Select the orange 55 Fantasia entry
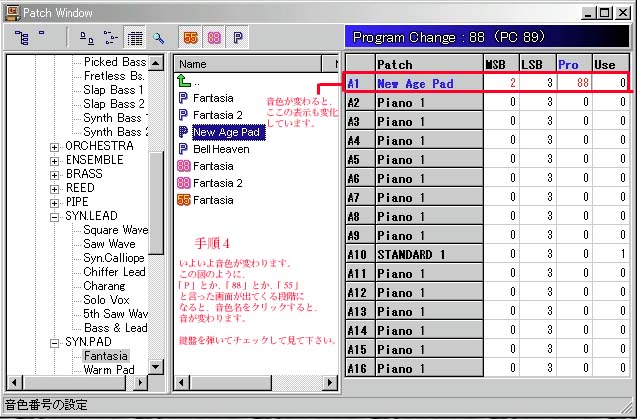Image resolution: width=637 pixels, height=419 pixels. pos(212,200)
